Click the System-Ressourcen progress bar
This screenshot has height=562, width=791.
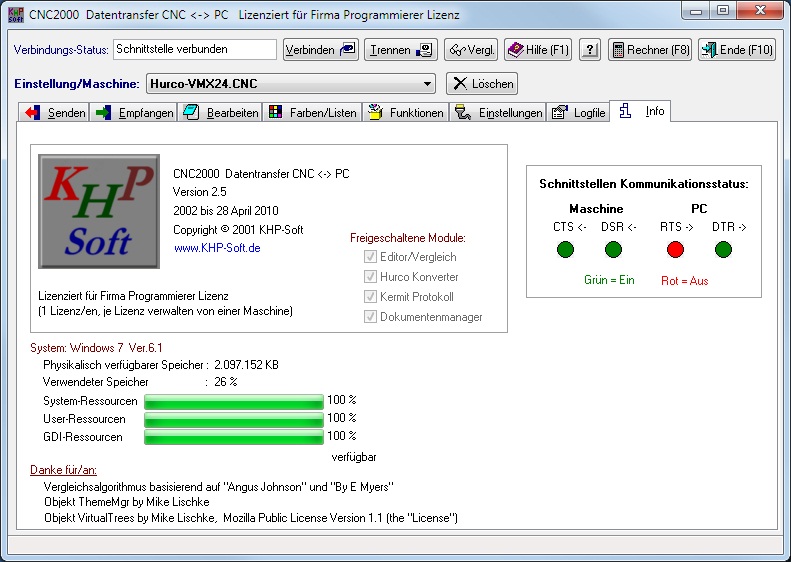tap(234, 401)
